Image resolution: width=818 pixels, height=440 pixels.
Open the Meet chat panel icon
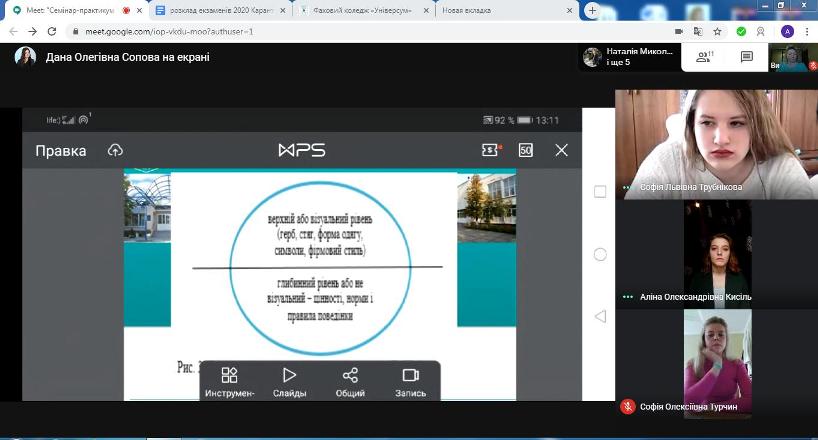tap(746, 57)
